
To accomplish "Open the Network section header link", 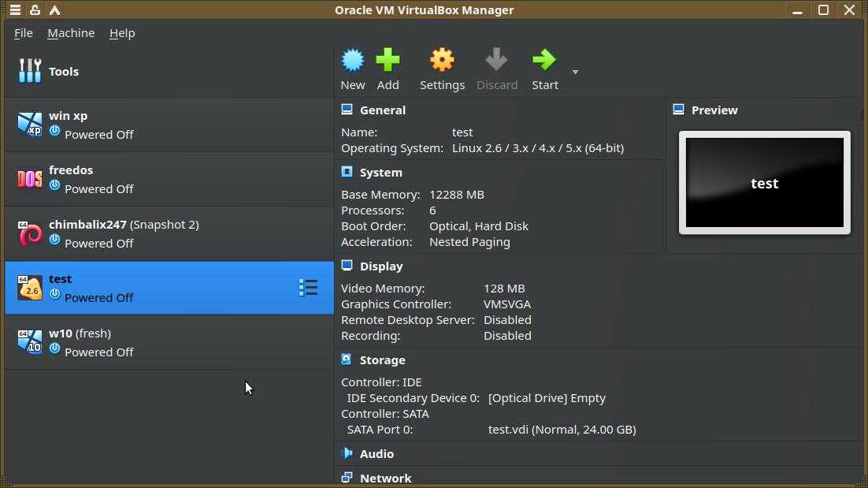I will tap(386, 478).
